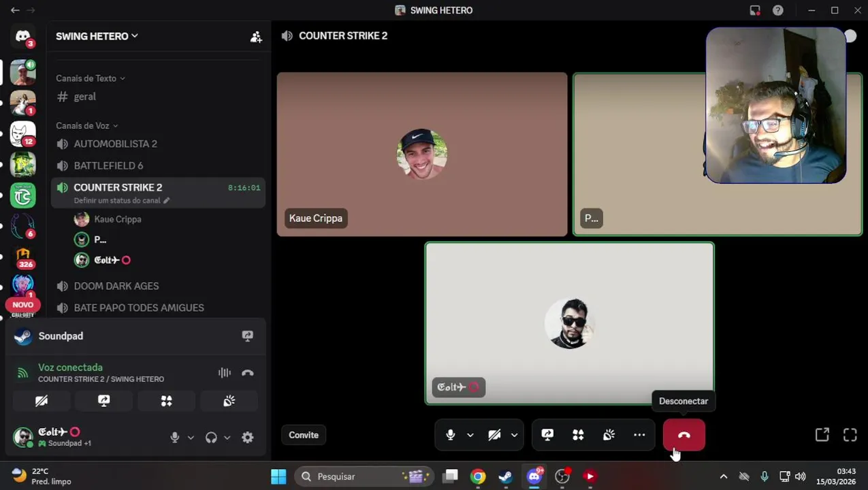Click Definir um status do canal
This screenshot has width=868, height=490.
121,201
